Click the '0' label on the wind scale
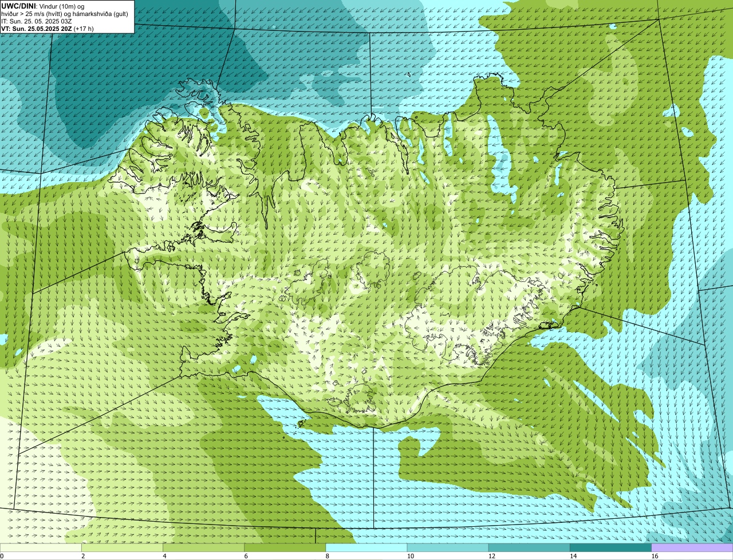The width and height of the screenshot is (733, 560). click(x=2, y=556)
